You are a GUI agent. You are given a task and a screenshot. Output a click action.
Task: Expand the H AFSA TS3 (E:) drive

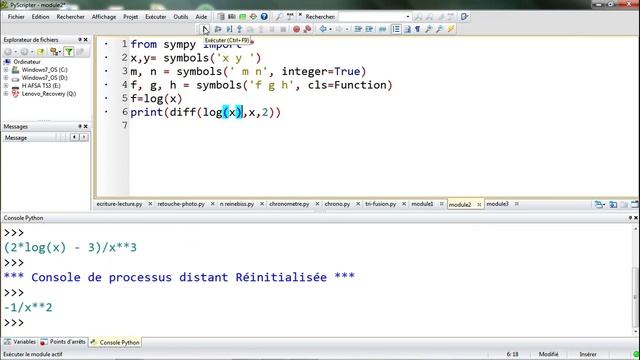click(x=6, y=86)
